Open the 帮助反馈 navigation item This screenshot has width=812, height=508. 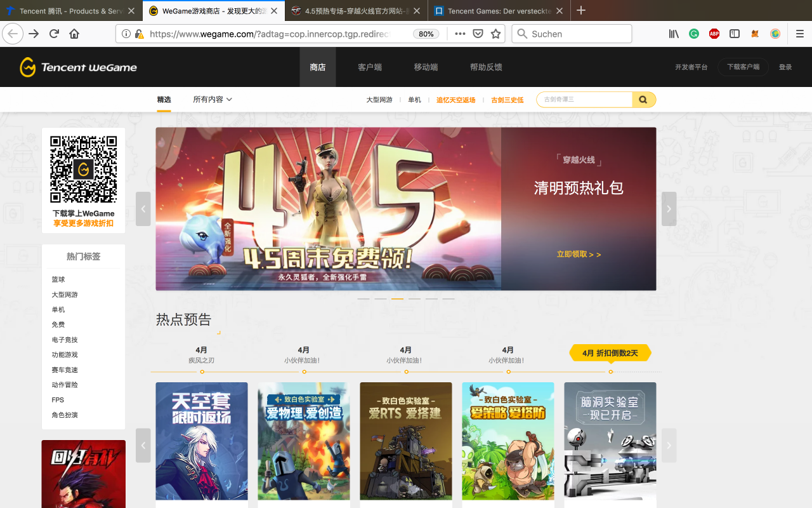coord(486,67)
